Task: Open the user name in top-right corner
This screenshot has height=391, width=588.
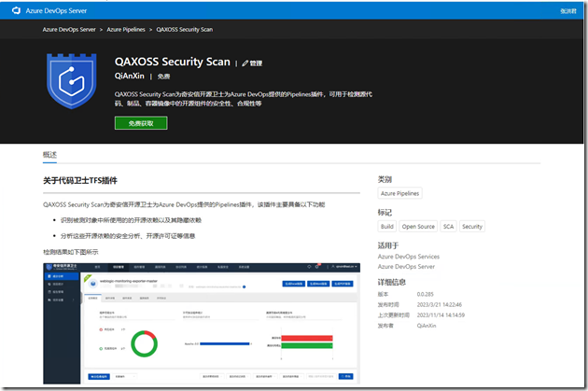Action: click(568, 11)
